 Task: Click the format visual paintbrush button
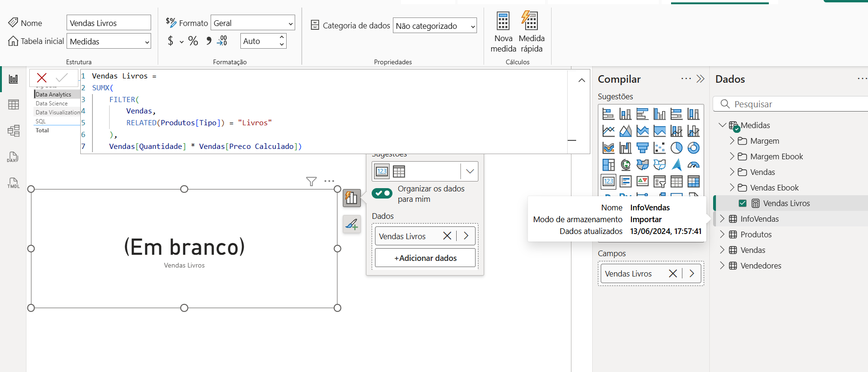pos(352,224)
